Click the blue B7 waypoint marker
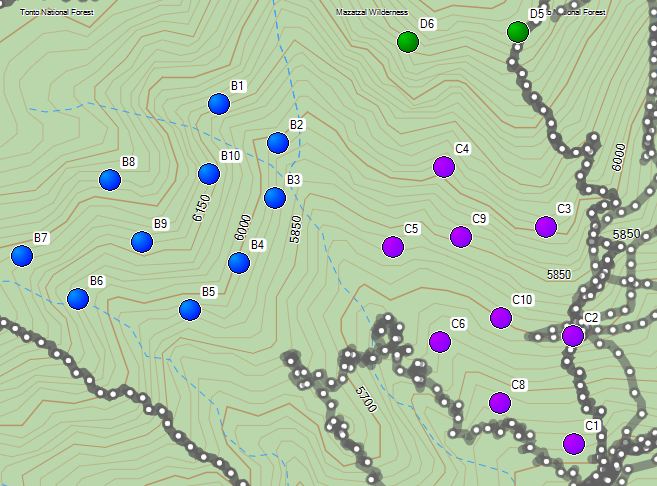 tap(22, 256)
